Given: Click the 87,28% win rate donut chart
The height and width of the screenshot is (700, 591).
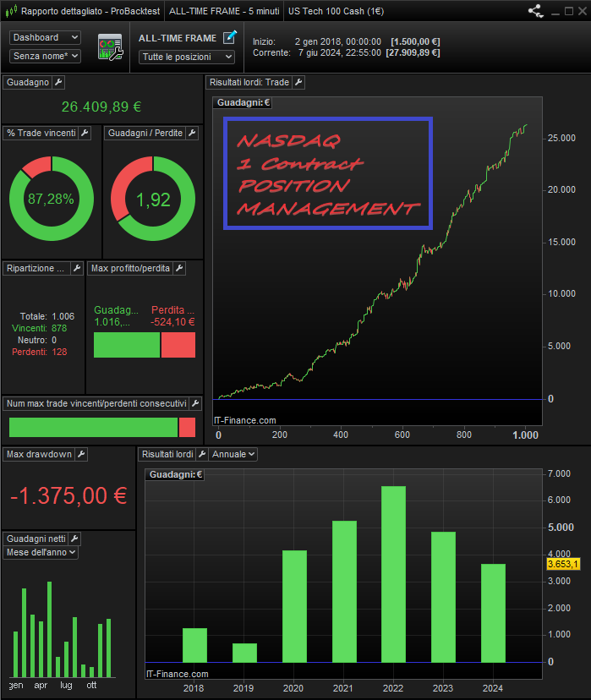Looking at the screenshot, I should click(x=52, y=199).
